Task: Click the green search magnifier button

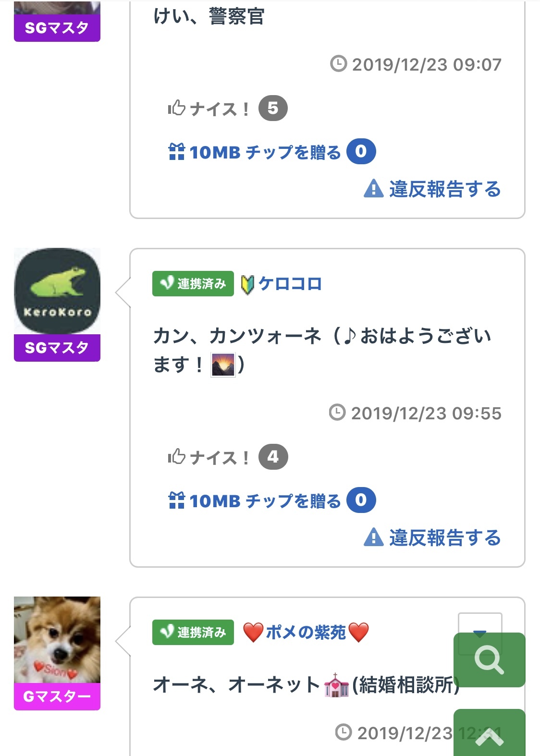Action: (x=489, y=659)
